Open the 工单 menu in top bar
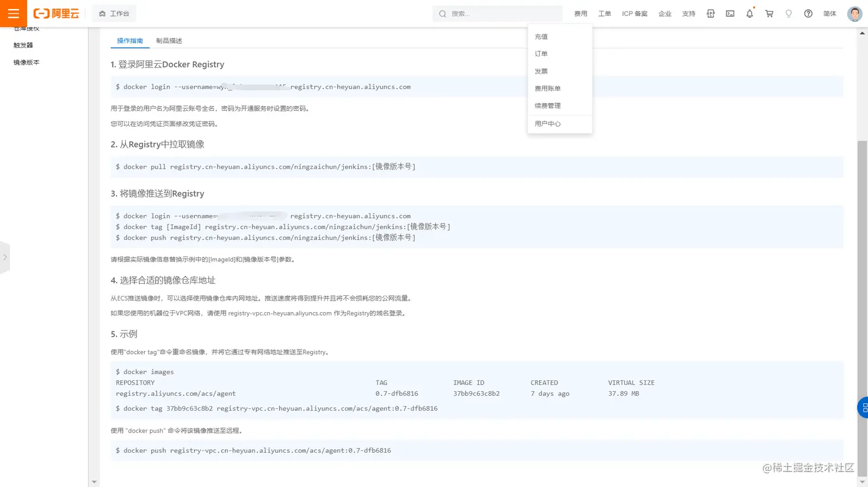868x487 pixels. coord(604,14)
